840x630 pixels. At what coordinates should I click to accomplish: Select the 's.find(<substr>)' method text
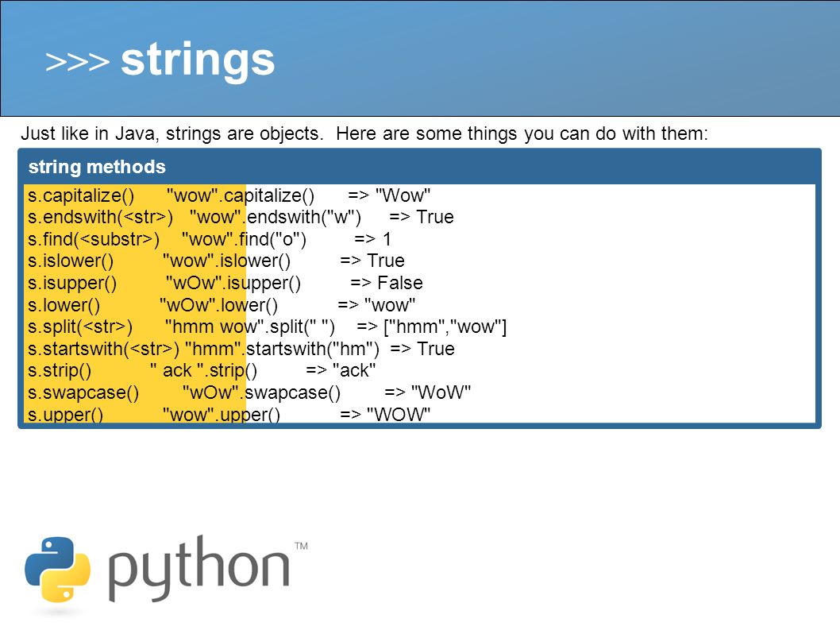tap(94, 239)
